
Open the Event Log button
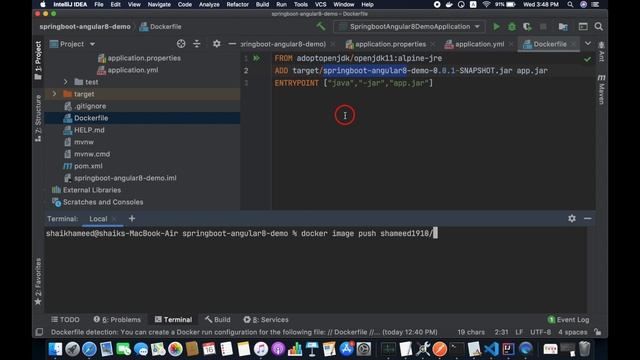click(569, 320)
